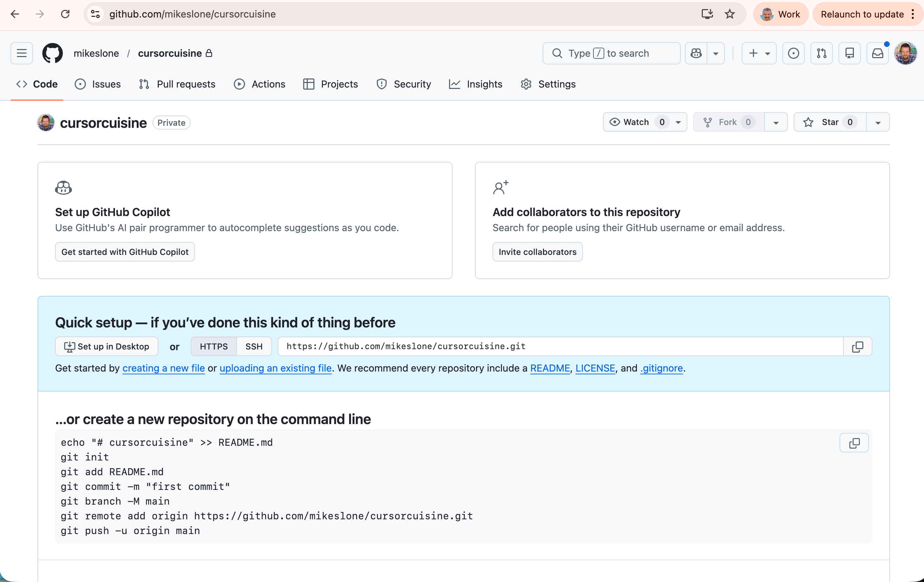Select the HTTPS protocol toggle
This screenshot has width=924, height=582.
click(214, 347)
